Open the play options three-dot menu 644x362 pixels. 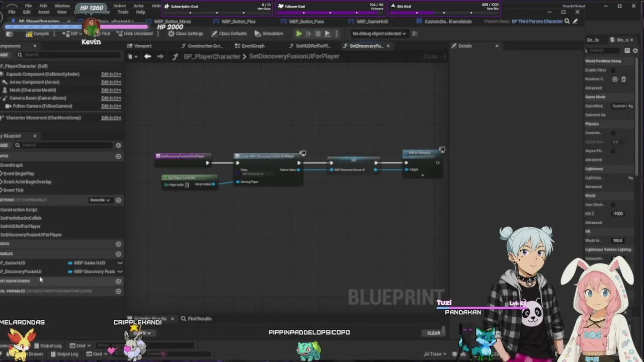click(x=337, y=34)
